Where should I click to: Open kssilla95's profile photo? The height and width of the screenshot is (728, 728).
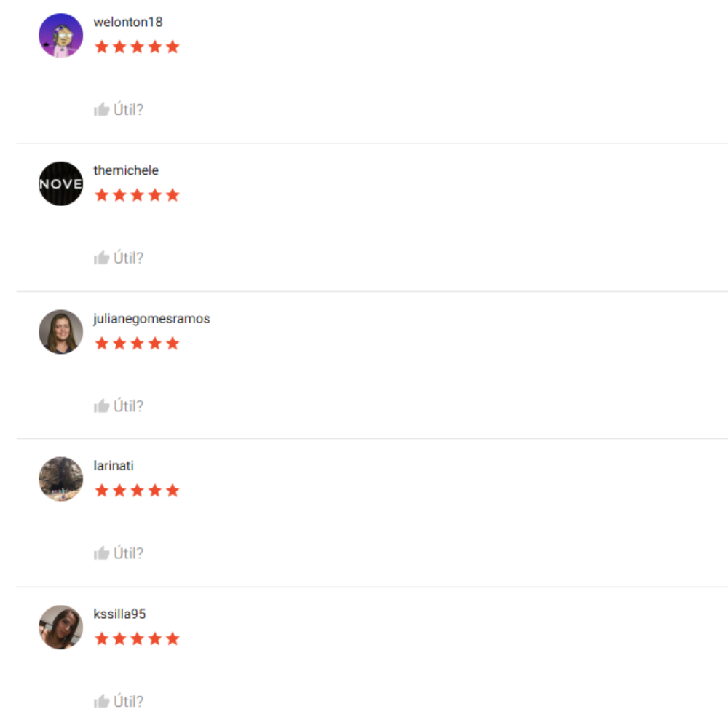(61, 627)
